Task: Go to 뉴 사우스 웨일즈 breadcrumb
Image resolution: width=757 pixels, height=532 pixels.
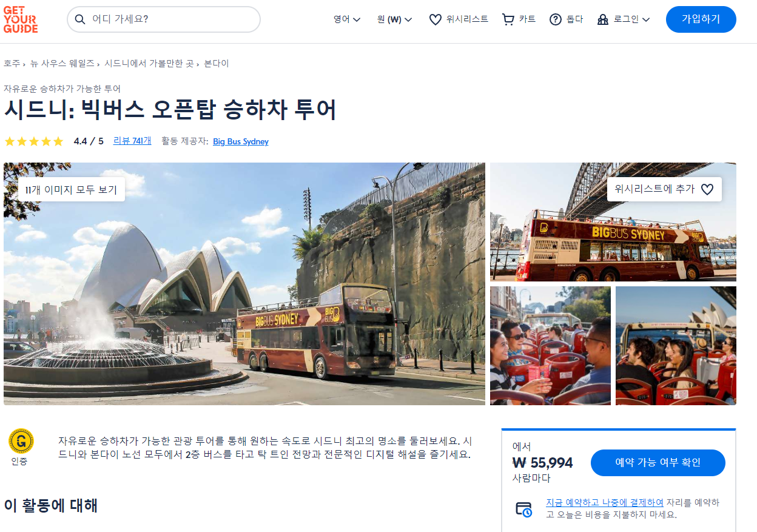Action: click(x=62, y=63)
